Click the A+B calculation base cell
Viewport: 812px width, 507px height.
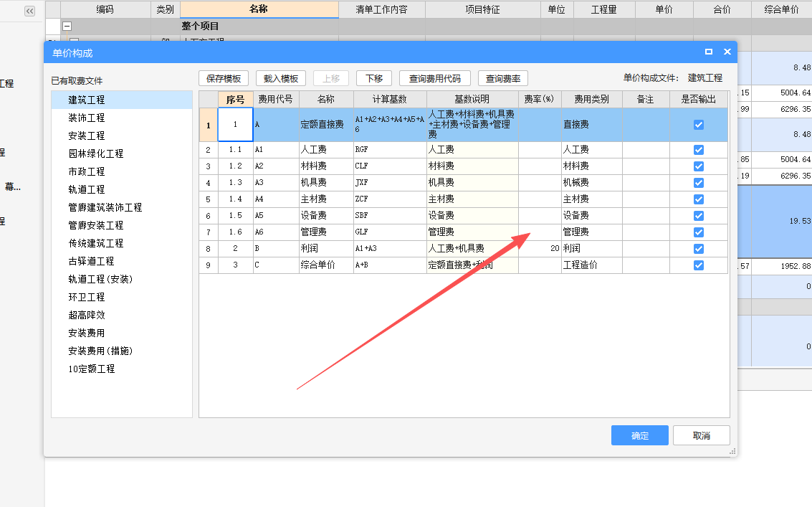pyautogui.click(x=390, y=265)
